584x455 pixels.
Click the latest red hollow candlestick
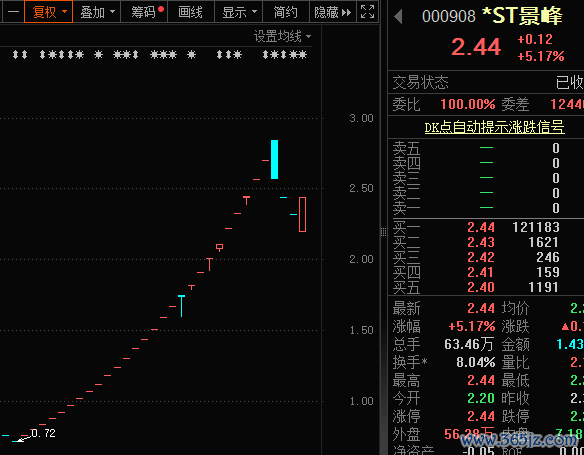pyautogui.click(x=302, y=214)
